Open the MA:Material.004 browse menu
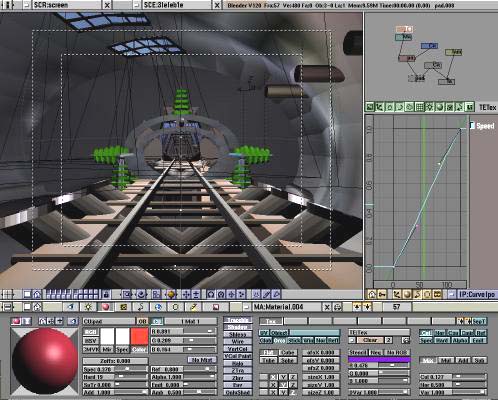 pyautogui.click(x=246, y=307)
